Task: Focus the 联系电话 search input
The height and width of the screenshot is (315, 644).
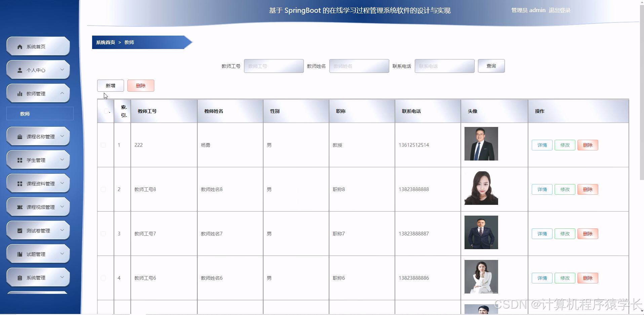Action: pyautogui.click(x=445, y=66)
